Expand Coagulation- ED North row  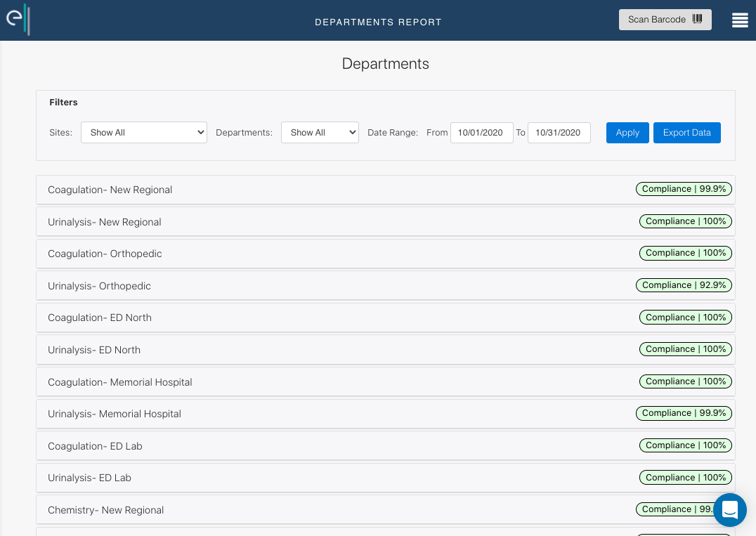385,318
